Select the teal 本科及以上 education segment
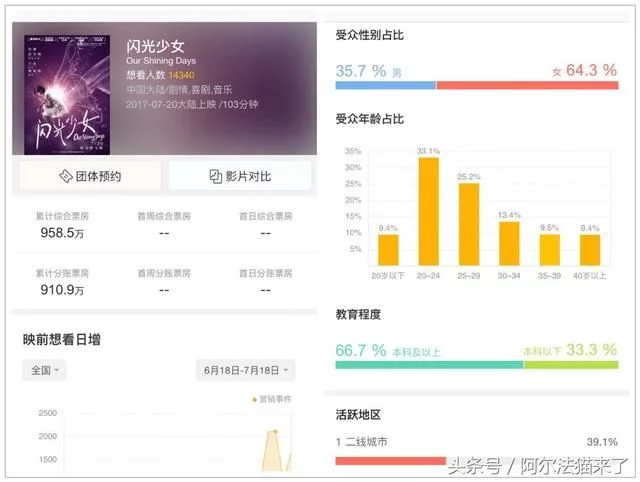 point(429,364)
